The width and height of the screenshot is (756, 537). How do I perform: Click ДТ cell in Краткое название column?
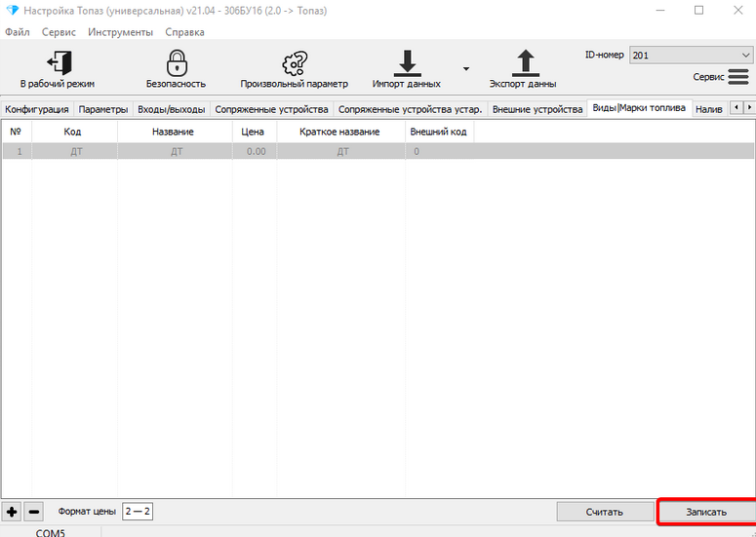(341, 151)
